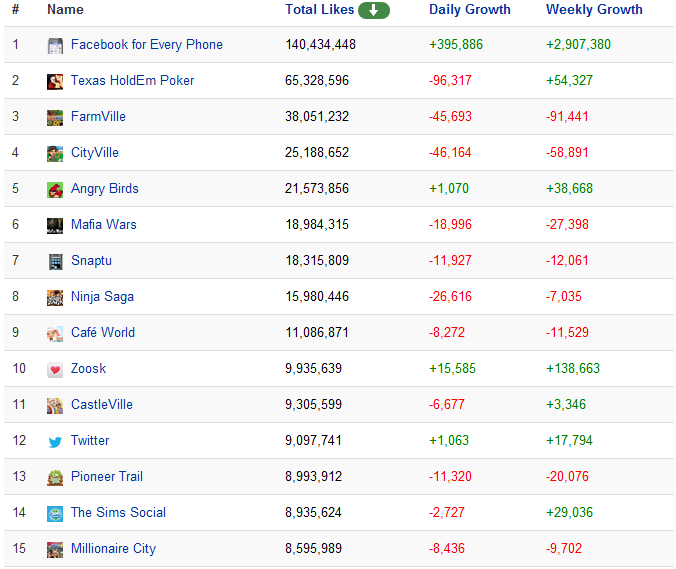Click weekly growth value +38,668
This screenshot has width=676, height=569.
point(570,188)
